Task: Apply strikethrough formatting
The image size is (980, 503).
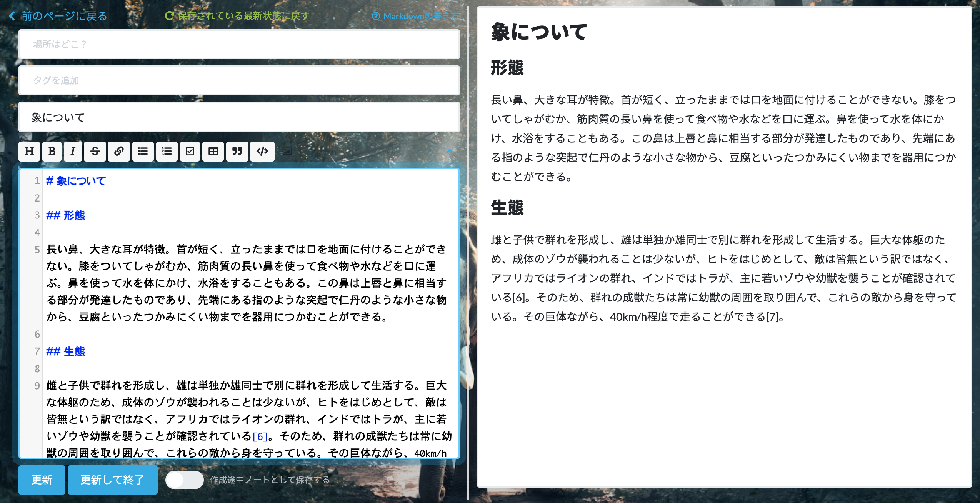Action: [95, 151]
